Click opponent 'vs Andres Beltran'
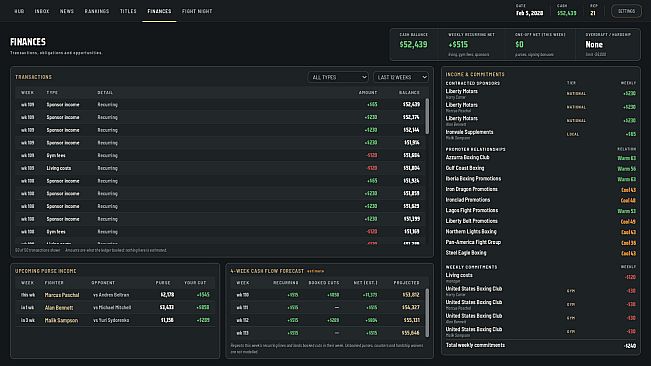This screenshot has width=651, height=366. (x=111, y=295)
